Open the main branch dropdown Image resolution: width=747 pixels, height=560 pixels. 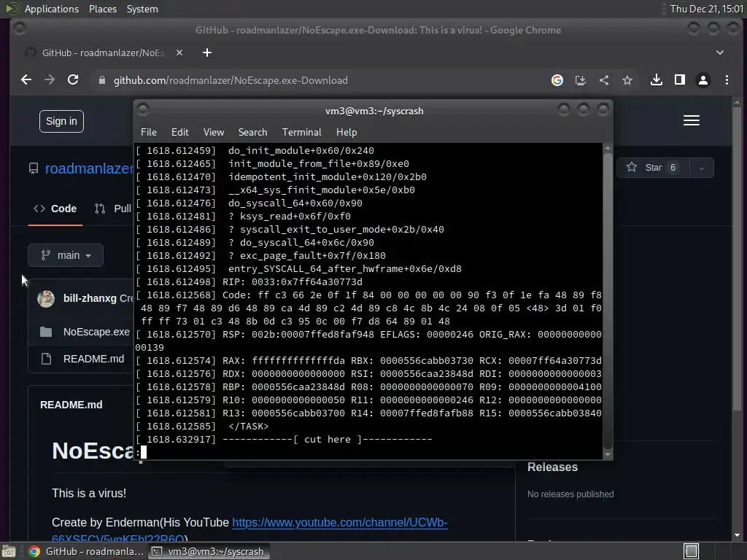[66, 256]
